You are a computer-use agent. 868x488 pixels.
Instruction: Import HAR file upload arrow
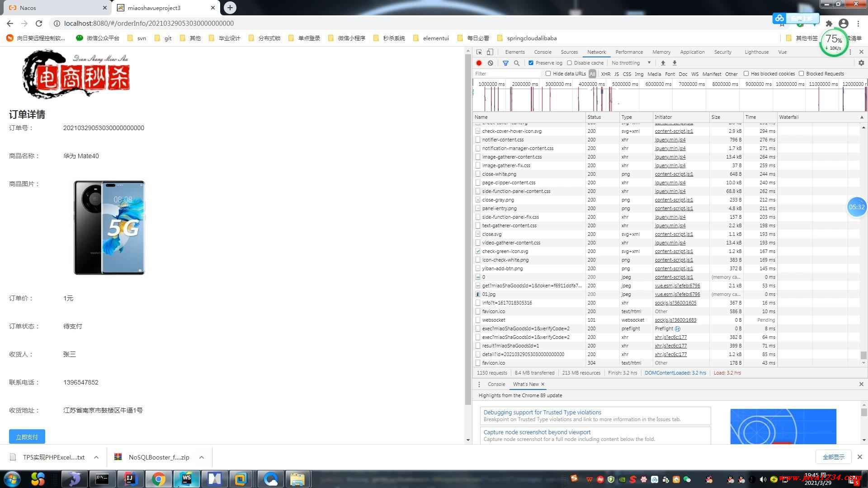[663, 63]
